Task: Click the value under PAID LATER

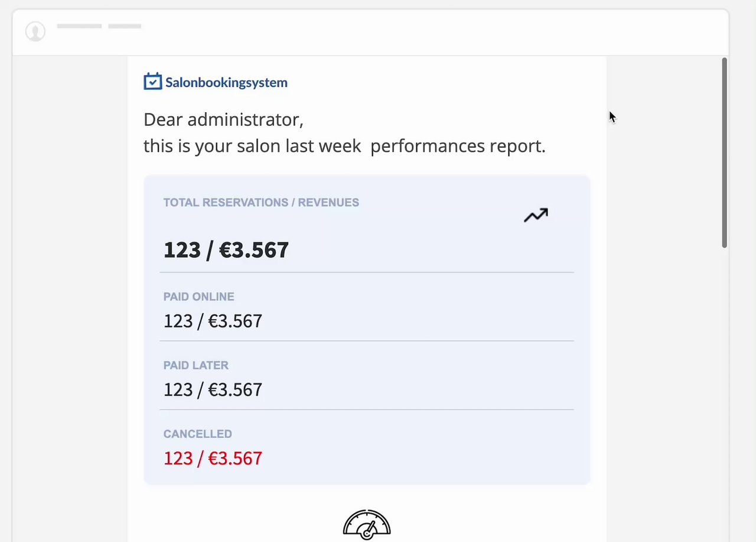Action: 213,390
